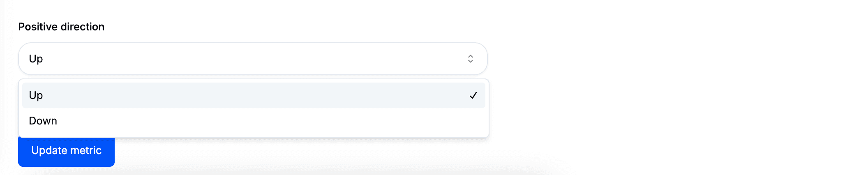Click the up-down chevron icon in the select box
The image size is (868, 175).
tap(470, 59)
